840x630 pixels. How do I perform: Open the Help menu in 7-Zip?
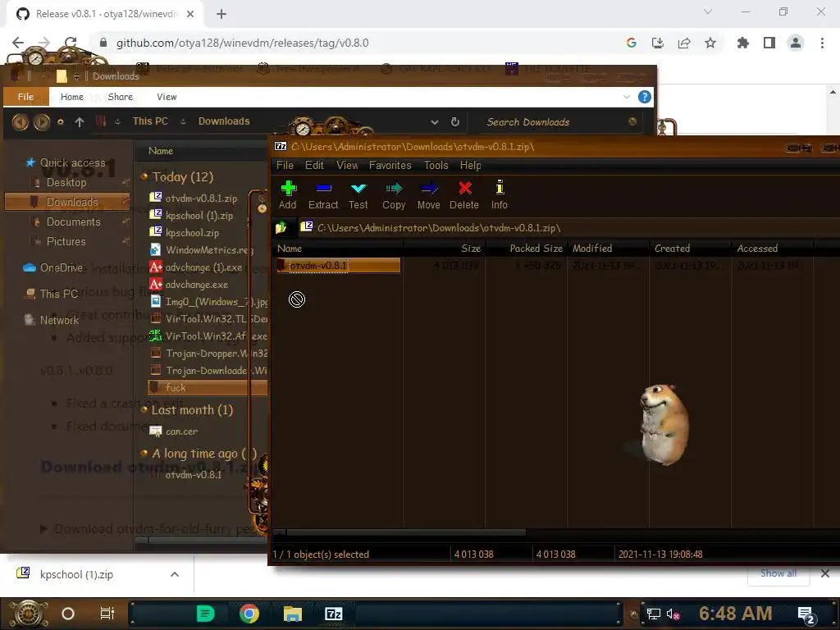pos(470,165)
